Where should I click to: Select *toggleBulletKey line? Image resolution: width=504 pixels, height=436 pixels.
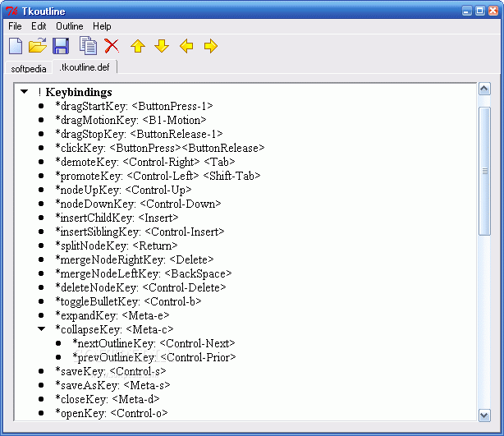(129, 301)
